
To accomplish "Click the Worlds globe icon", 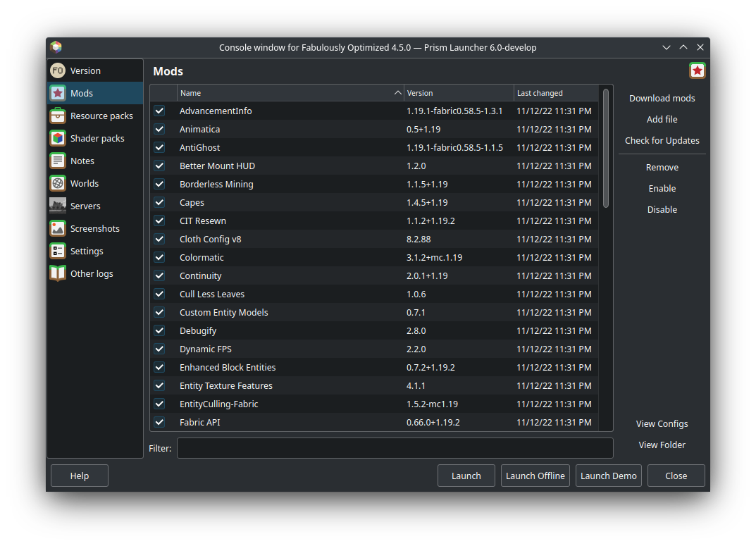I will (x=58, y=184).
